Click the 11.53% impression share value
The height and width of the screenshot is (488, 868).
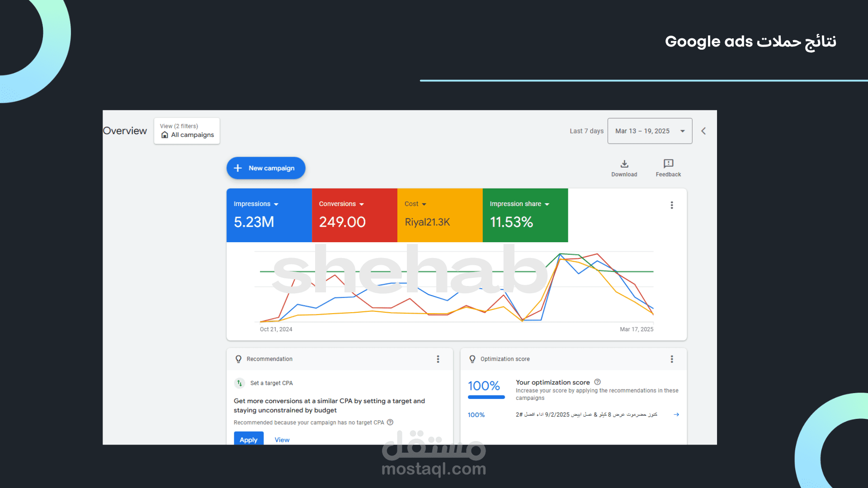tap(511, 222)
